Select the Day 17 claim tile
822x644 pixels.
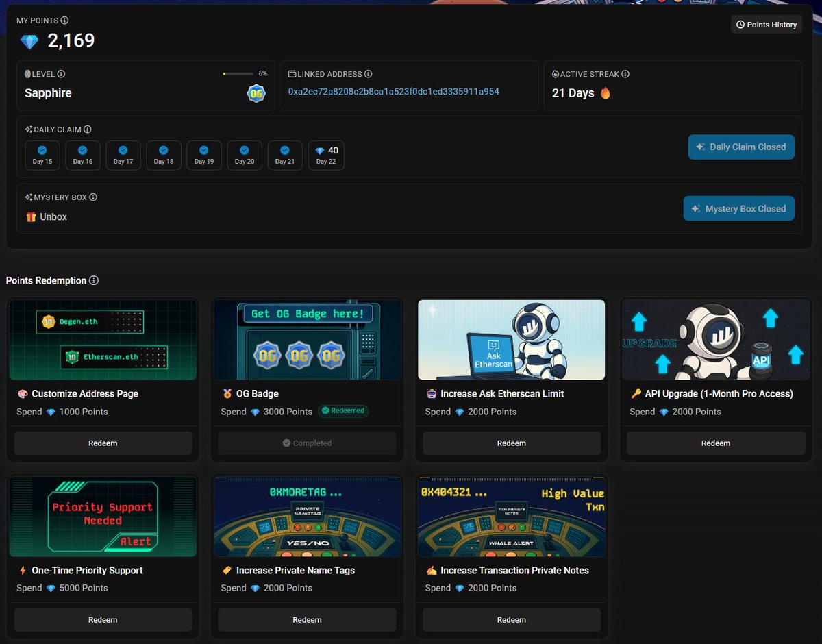pyautogui.click(x=123, y=155)
